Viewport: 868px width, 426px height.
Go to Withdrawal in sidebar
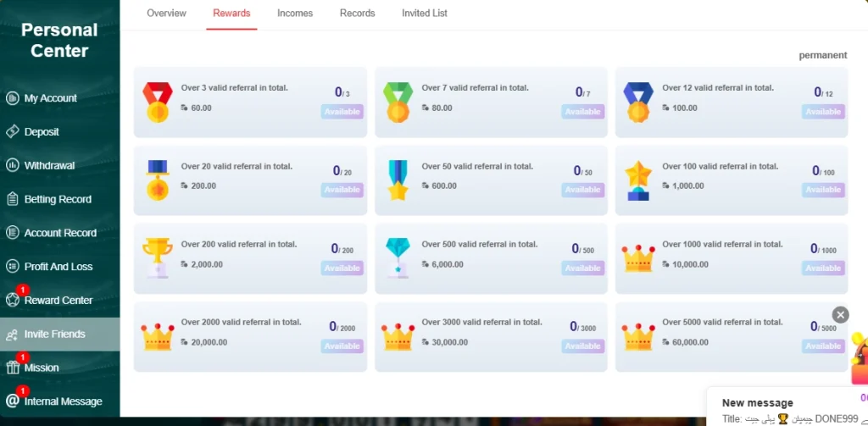(49, 166)
